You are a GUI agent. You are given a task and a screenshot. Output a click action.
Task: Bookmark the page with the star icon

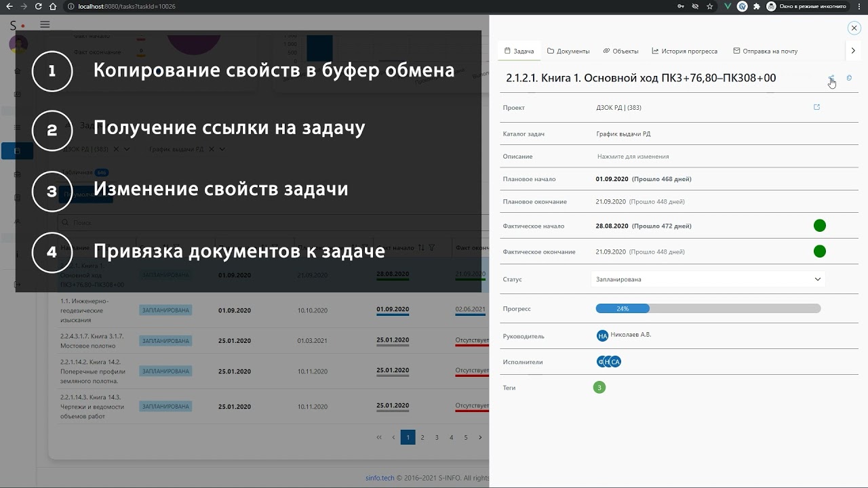click(x=710, y=6)
